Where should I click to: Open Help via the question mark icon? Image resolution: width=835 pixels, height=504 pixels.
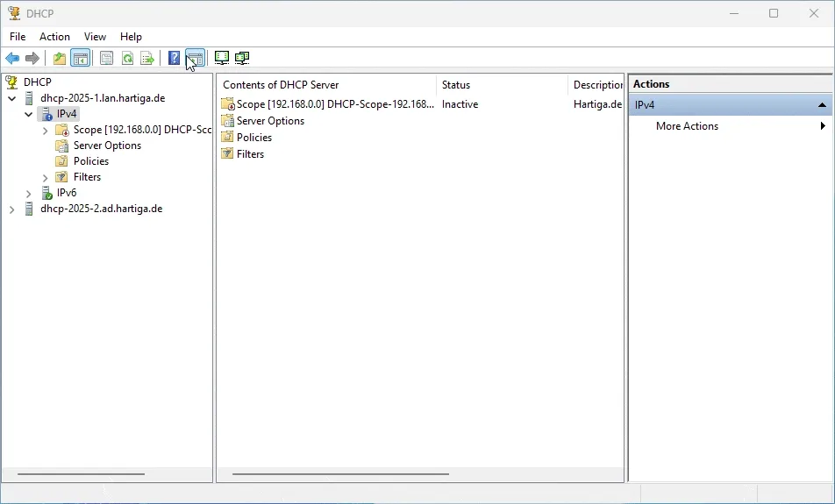pyautogui.click(x=174, y=58)
